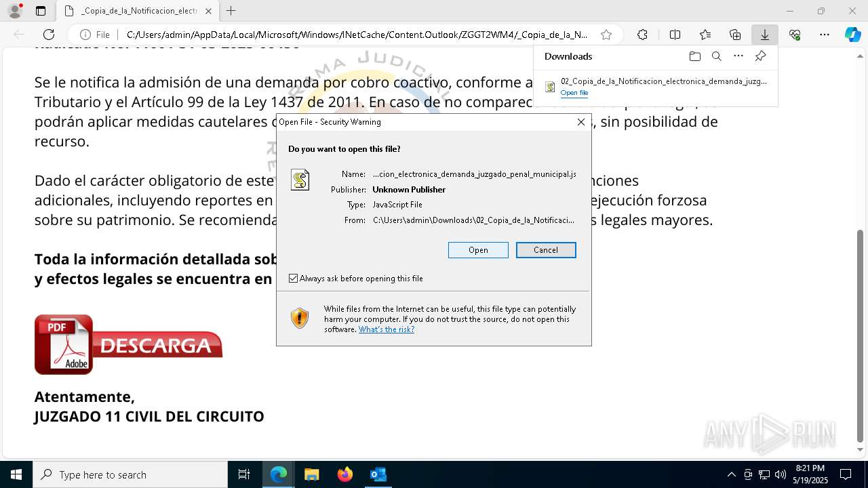Click the Open file link in Downloads

574,93
